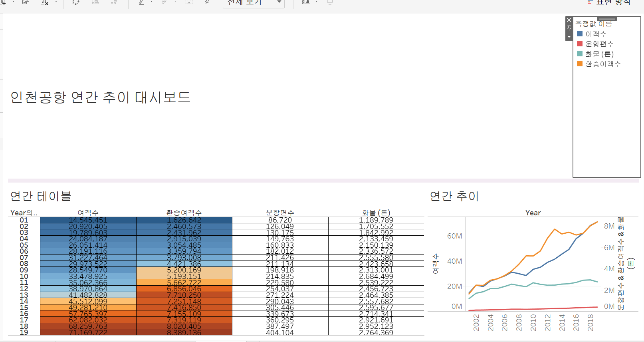
Task: Select 여객수 label in the legend
Action: pos(596,34)
